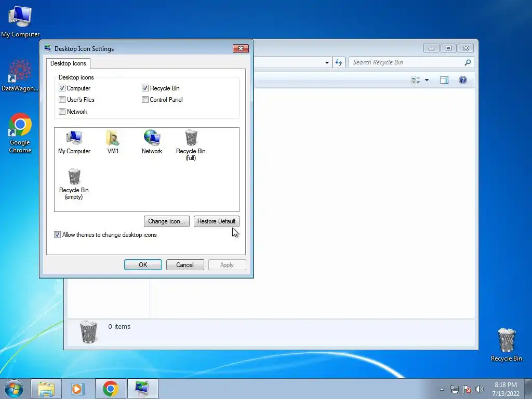Refresh the Recycle Bin address bar
This screenshot has width=532, height=399.
[x=339, y=62]
